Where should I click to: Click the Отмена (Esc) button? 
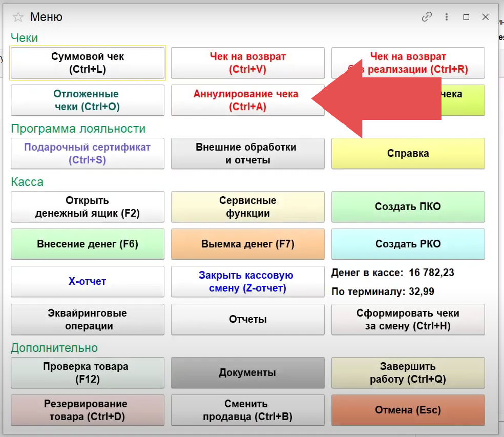pyautogui.click(x=408, y=410)
